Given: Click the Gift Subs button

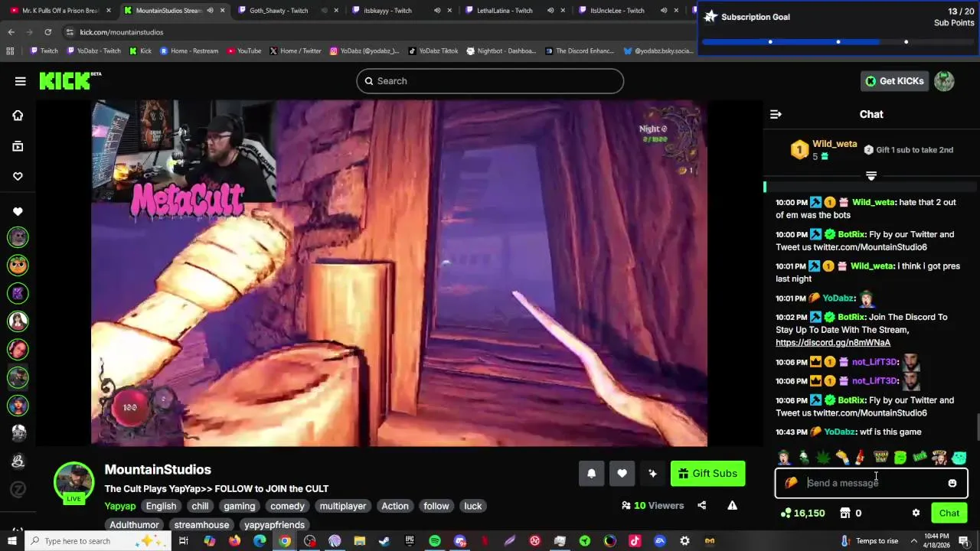Looking at the screenshot, I should click(x=707, y=474).
